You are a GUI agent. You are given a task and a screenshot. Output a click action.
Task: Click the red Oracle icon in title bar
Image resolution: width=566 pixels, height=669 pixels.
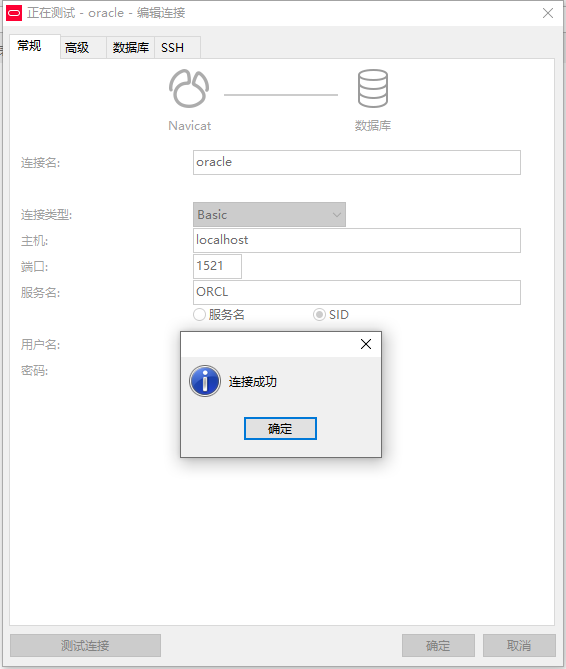pyautogui.click(x=14, y=13)
